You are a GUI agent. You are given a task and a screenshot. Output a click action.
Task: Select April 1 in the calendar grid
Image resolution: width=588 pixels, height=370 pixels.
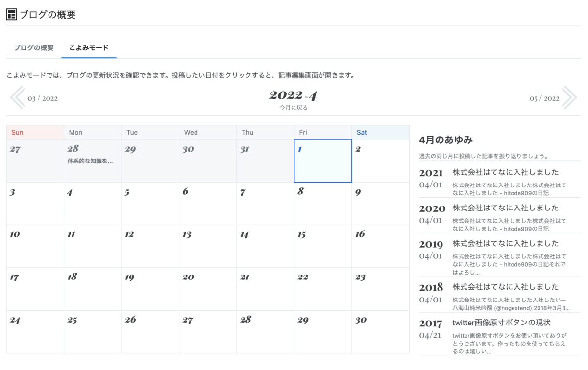click(322, 161)
